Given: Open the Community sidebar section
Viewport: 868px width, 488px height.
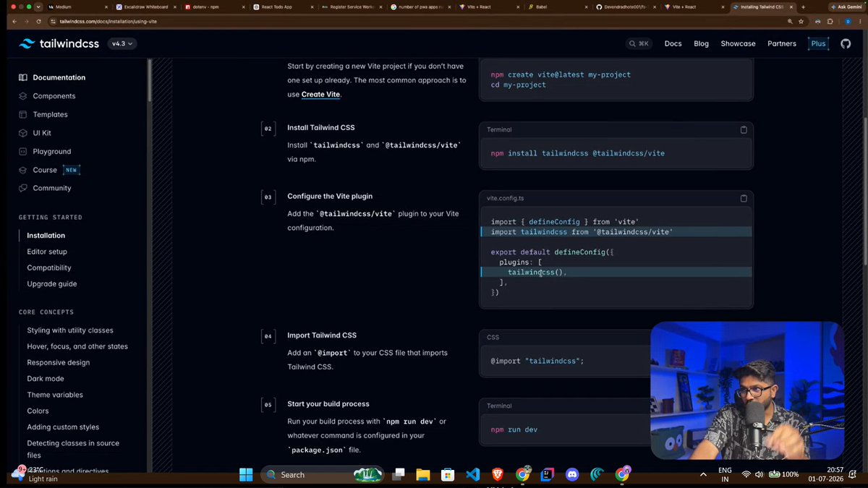Looking at the screenshot, I should (45, 188).
